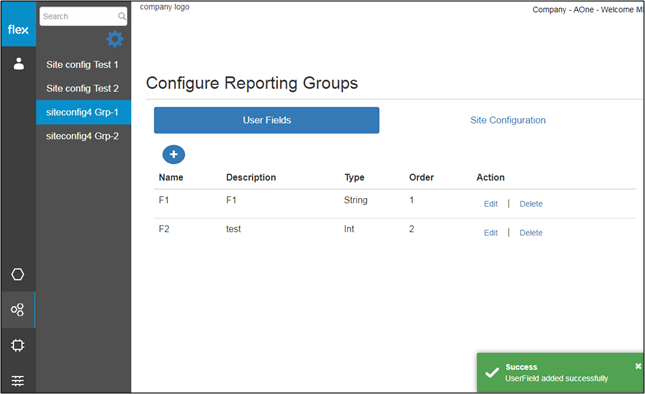Screen dimensions: 645x394
Task: Click the blue gear settings icon
Action: [x=115, y=39]
